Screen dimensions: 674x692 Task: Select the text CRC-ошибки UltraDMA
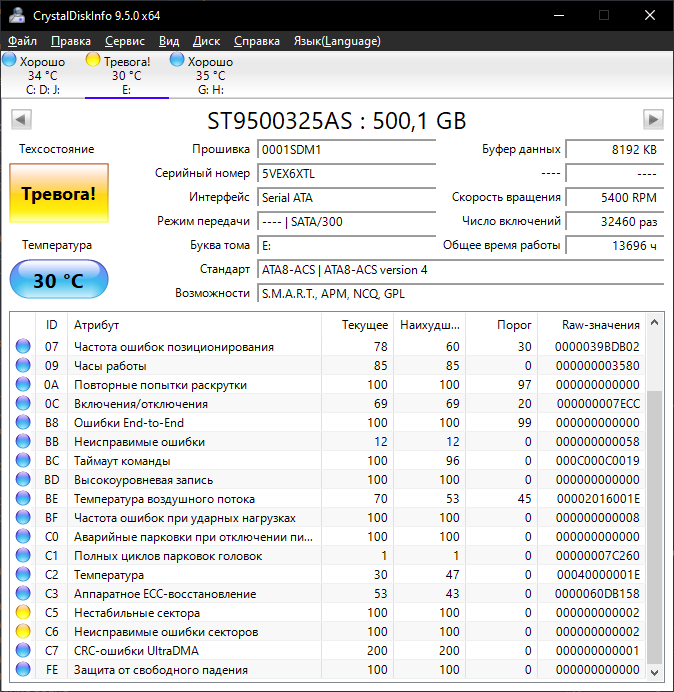pos(136,651)
